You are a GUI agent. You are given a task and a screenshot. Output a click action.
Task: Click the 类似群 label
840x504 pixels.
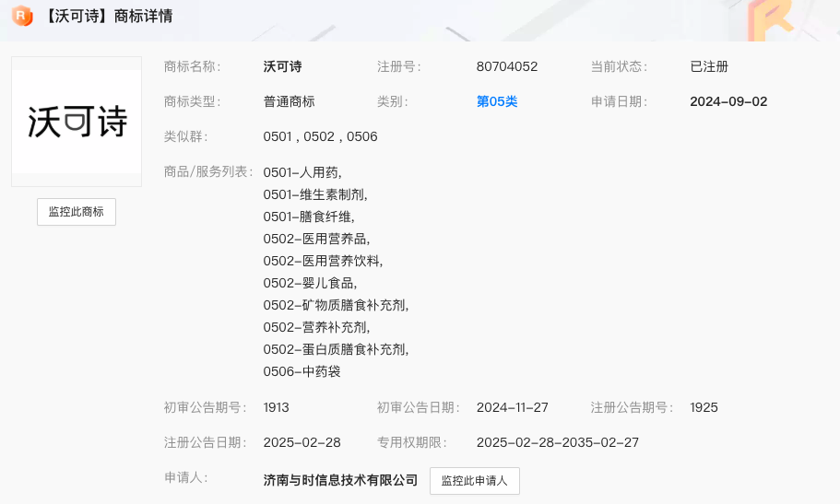(185, 136)
